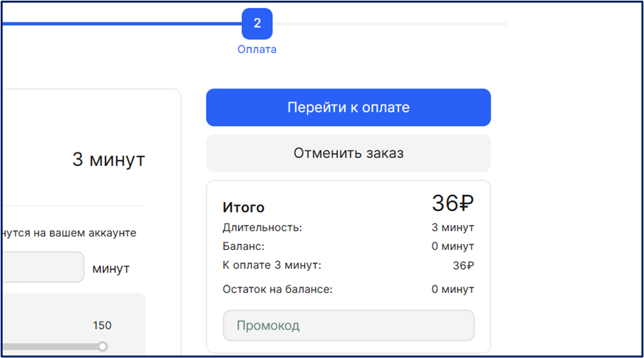Click the К оплате 3 минут label
Image resolution: width=644 pixels, height=358 pixels.
pyautogui.click(x=272, y=265)
